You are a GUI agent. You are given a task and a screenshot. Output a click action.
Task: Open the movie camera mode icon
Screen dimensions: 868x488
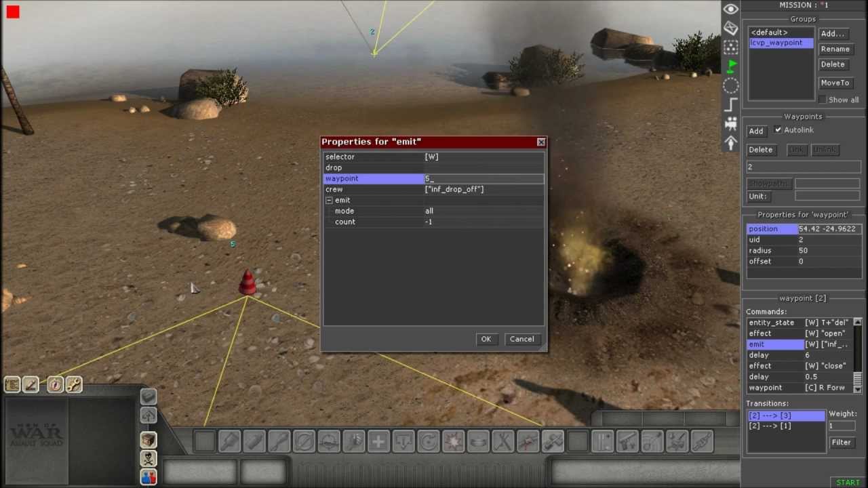[x=731, y=124]
